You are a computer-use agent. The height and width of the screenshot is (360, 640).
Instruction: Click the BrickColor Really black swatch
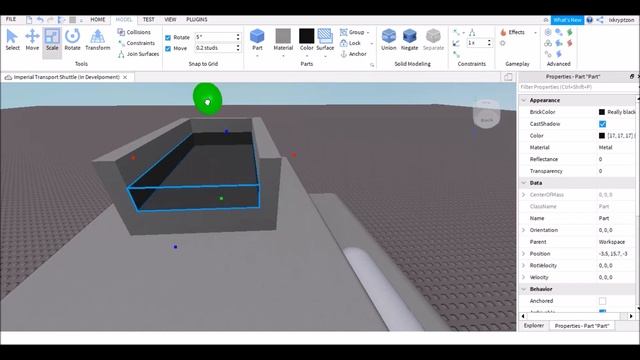click(602, 112)
